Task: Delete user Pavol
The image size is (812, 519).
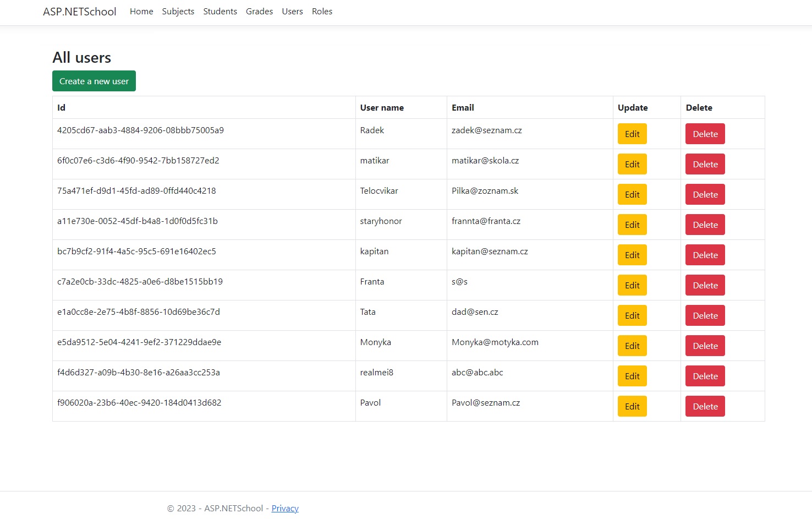Action: tap(705, 406)
